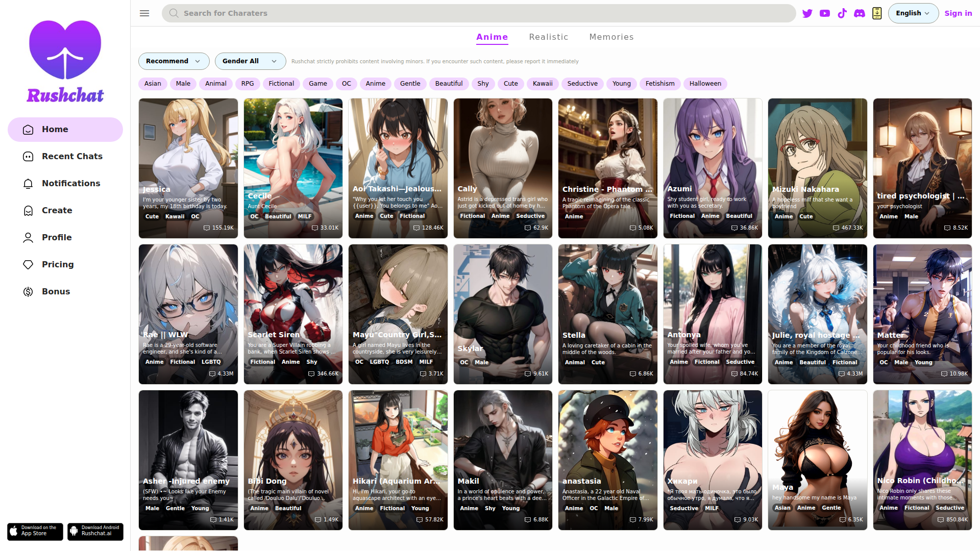This screenshot has height=551, width=980.
Task: Click the Sign in link
Action: coord(958,13)
